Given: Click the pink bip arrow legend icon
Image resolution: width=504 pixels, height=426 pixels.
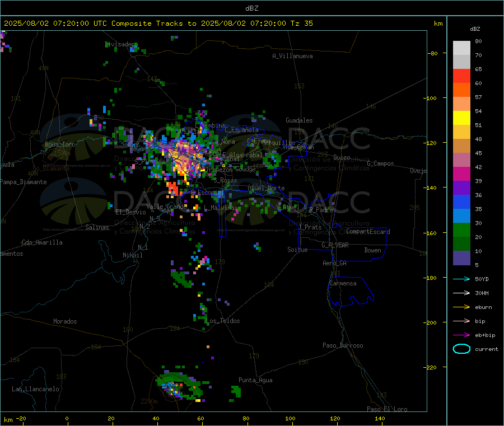Looking at the screenshot, I should (461, 321).
